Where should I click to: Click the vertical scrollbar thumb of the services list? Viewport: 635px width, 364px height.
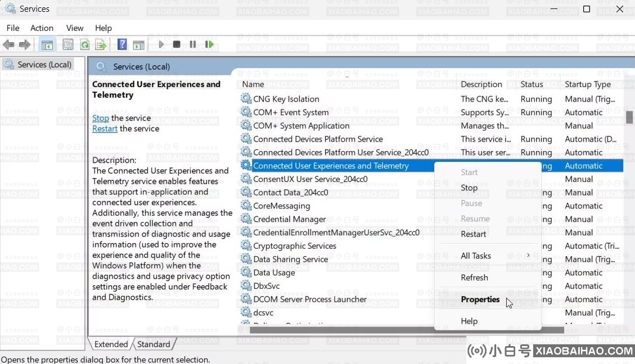[629, 117]
